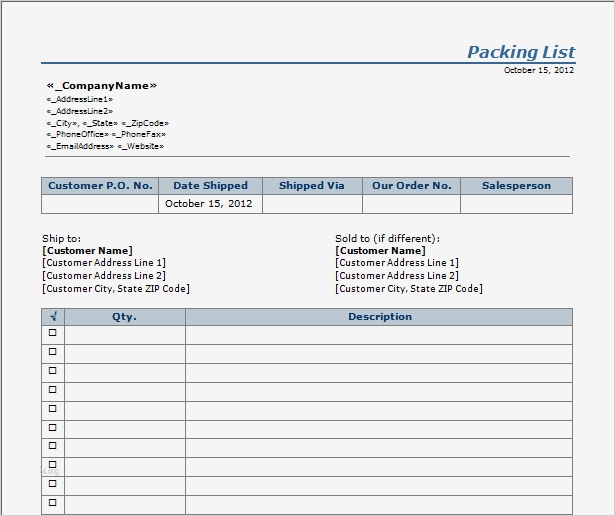The height and width of the screenshot is (516, 615).
Task: Click the empty Shipped Via cell
Action: (x=313, y=204)
